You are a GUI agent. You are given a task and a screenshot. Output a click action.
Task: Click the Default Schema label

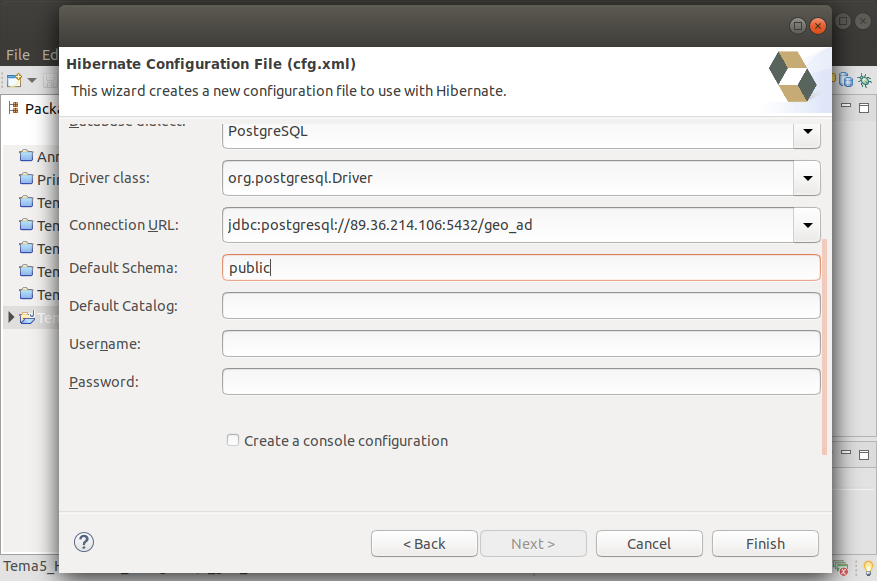click(x=123, y=268)
